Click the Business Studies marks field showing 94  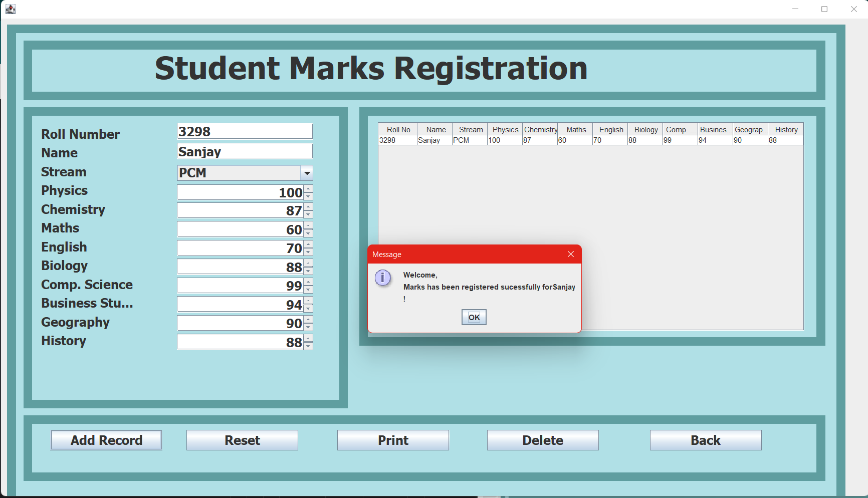tap(241, 305)
